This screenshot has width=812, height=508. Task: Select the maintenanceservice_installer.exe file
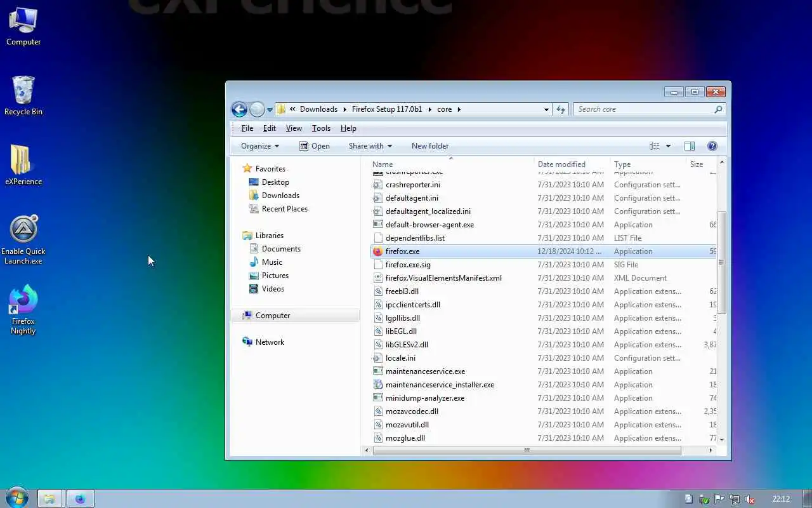(440, 385)
